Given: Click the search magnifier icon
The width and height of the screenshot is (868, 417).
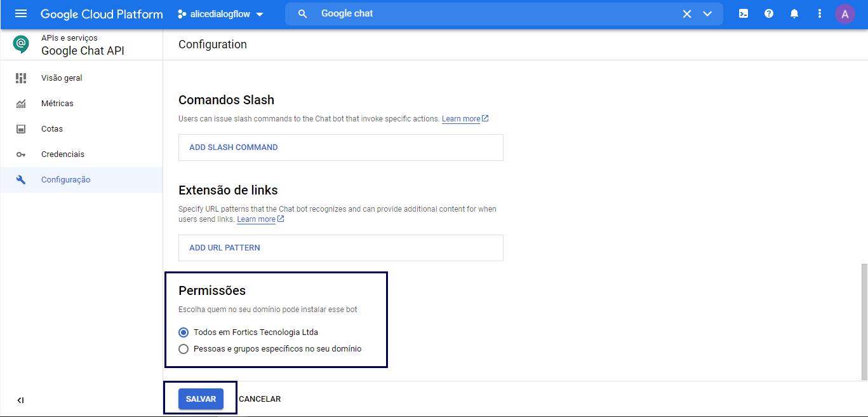Looking at the screenshot, I should click(303, 13).
